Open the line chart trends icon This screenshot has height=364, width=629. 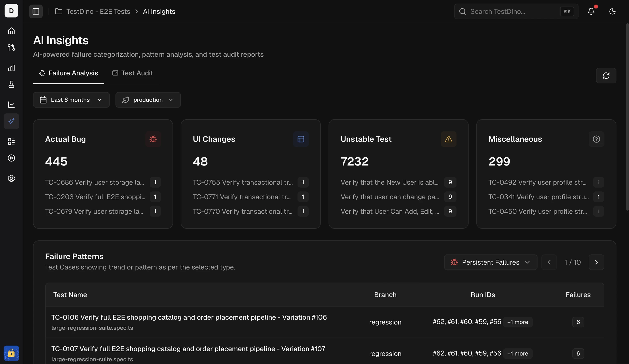(11, 105)
